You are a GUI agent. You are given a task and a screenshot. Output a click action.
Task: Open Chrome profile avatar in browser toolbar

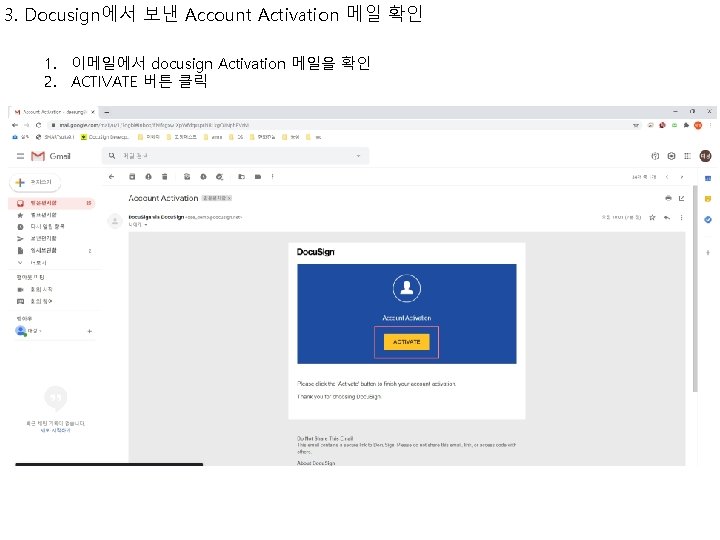[698, 125]
